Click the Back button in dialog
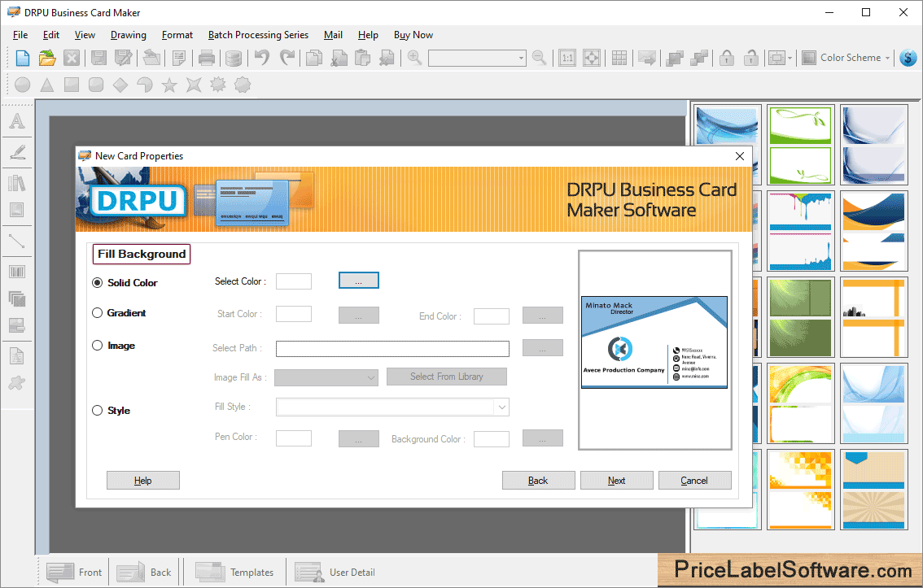923x588 pixels. click(538, 481)
